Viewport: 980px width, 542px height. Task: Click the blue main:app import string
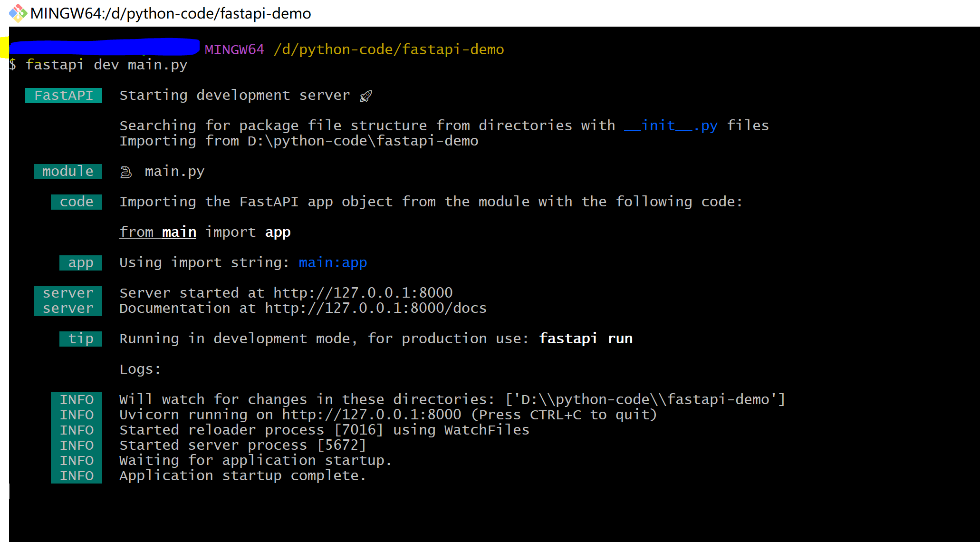[333, 262]
